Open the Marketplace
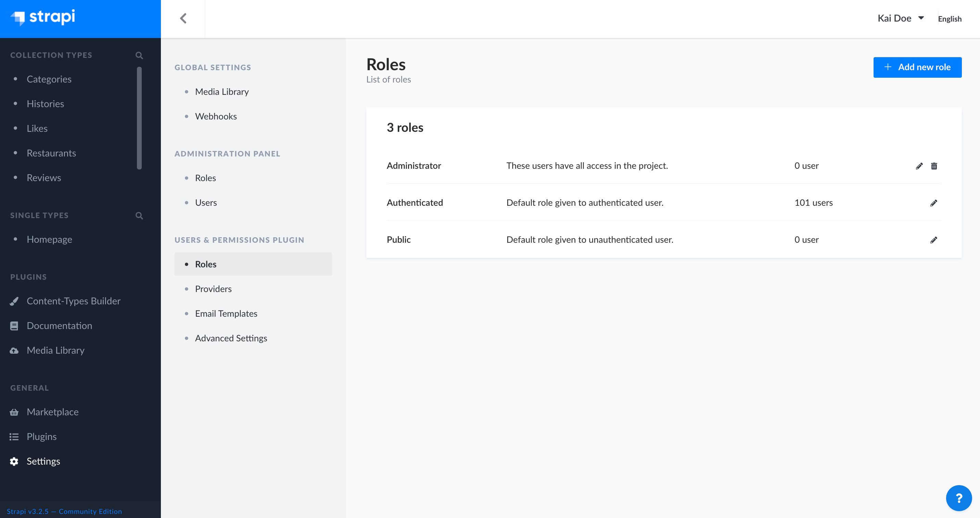 [52, 412]
